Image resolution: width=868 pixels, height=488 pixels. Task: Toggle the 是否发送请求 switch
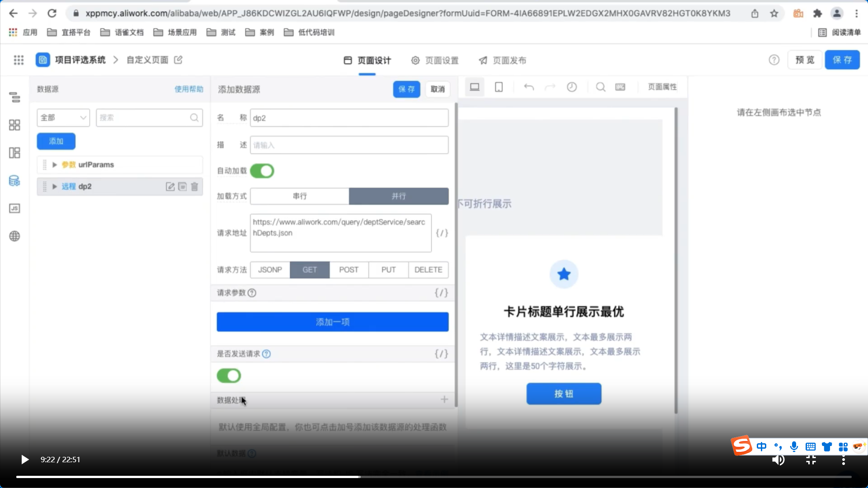click(x=229, y=375)
